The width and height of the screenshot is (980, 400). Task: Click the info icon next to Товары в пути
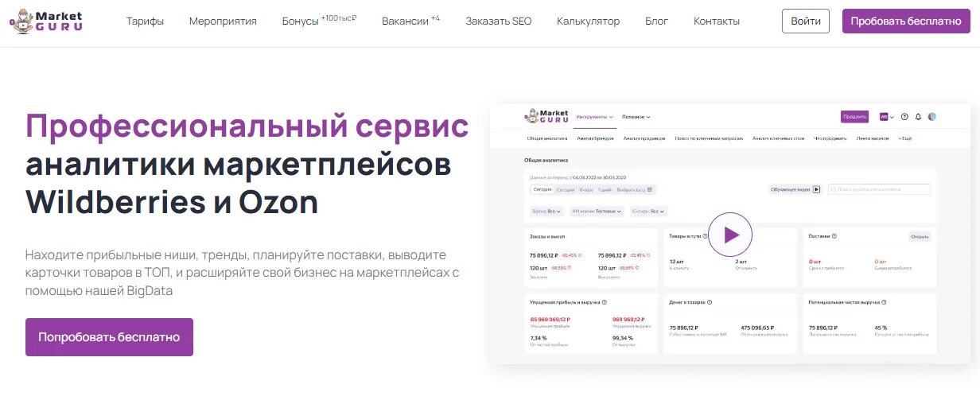pyautogui.click(x=705, y=236)
